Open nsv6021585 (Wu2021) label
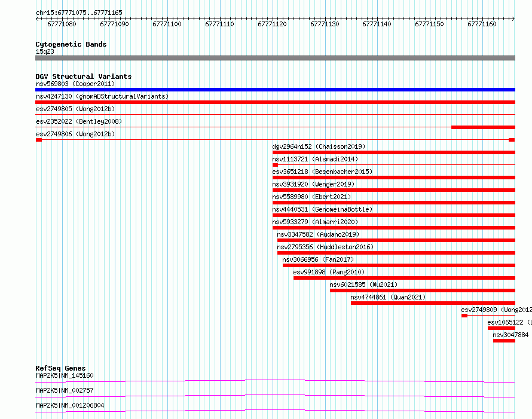Image resolution: width=532 pixels, height=419 pixels. click(x=363, y=285)
